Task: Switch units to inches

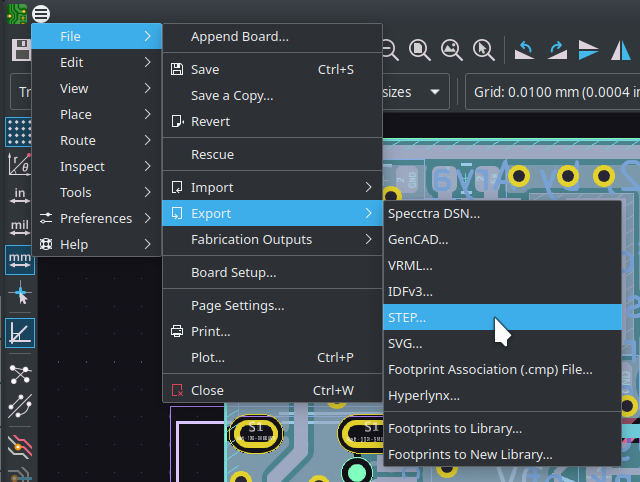Action: (x=19, y=195)
